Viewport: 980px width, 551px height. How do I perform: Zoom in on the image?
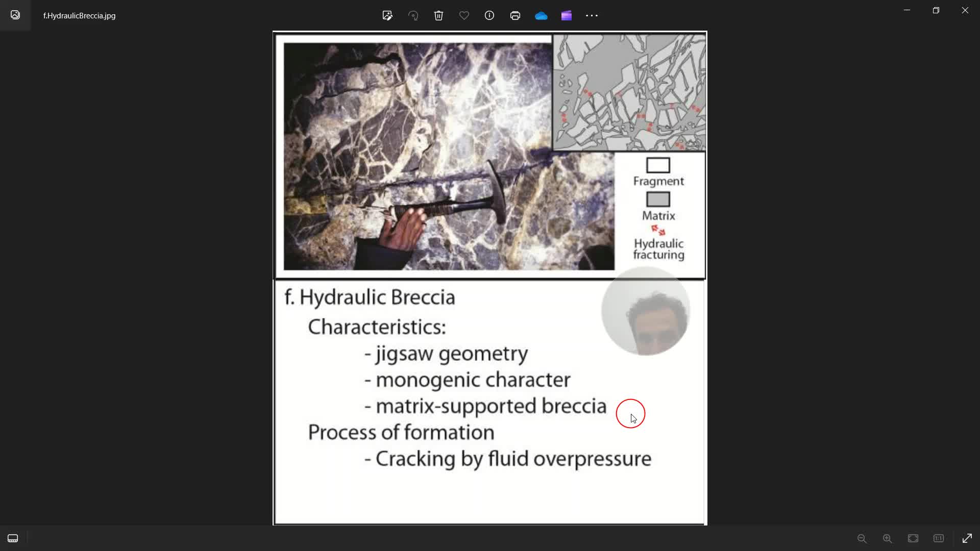click(888, 538)
